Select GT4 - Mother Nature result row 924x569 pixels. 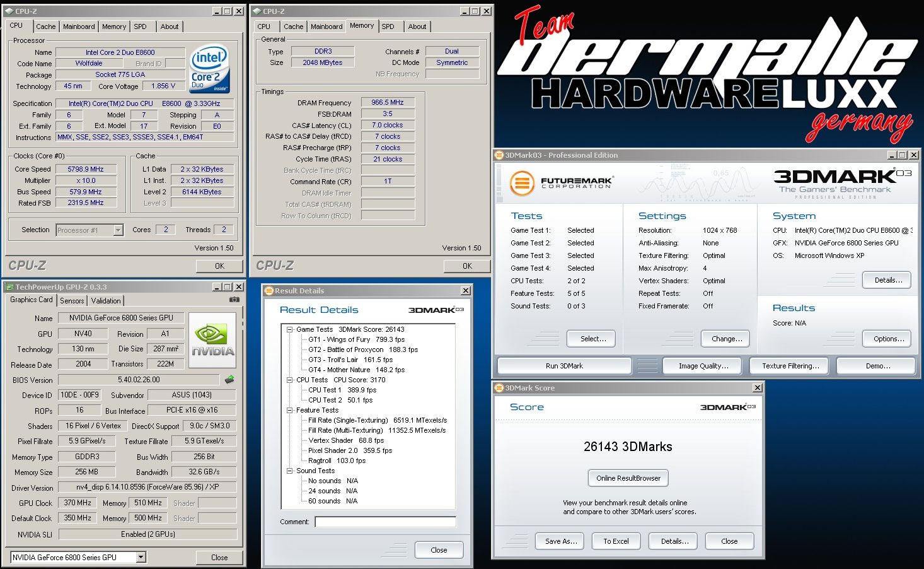[x=356, y=370]
